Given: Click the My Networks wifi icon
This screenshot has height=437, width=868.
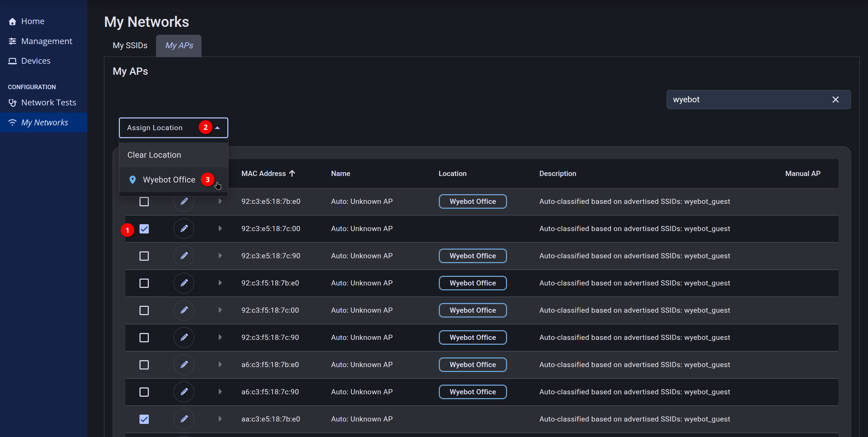Looking at the screenshot, I should pos(12,123).
